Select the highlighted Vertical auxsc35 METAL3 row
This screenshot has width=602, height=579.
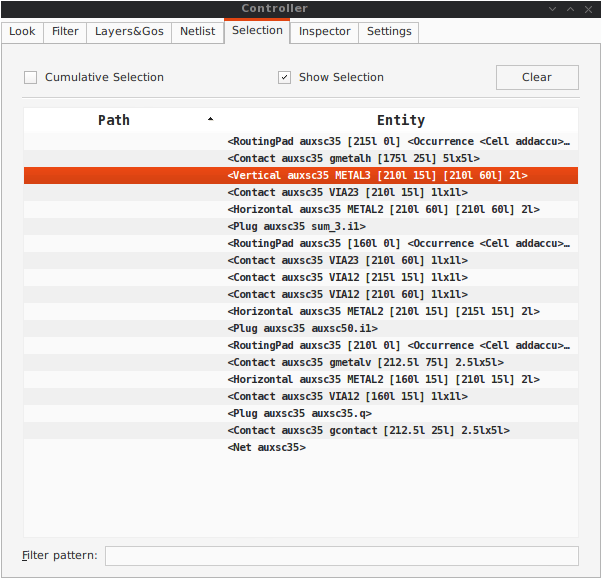click(x=301, y=175)
